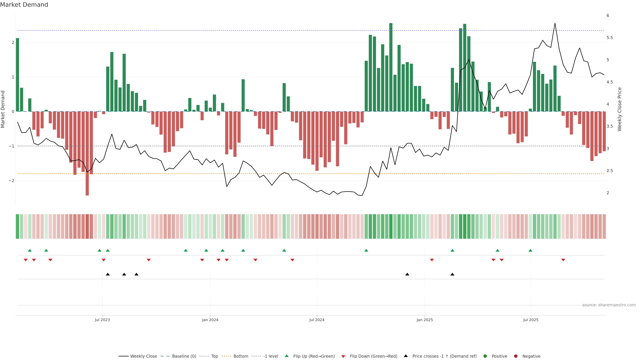Click the black Price crosses -1 legend triangle

tap(406, 356)
